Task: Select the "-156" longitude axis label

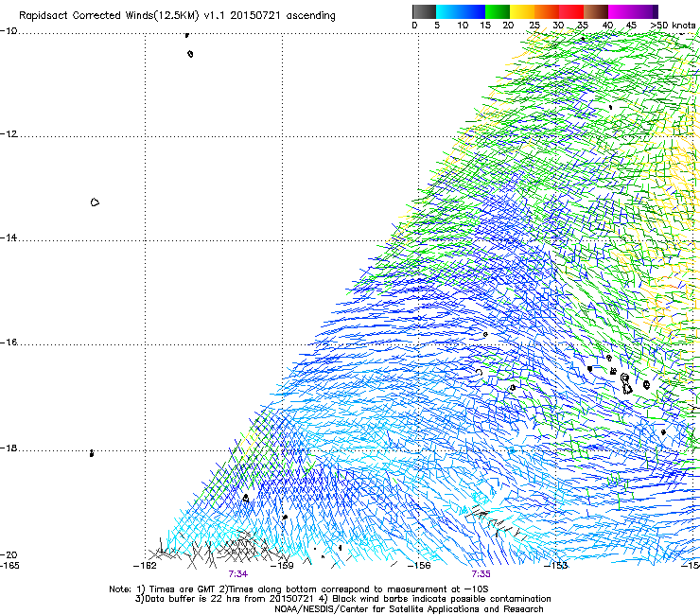Action: tap(419, 566)
